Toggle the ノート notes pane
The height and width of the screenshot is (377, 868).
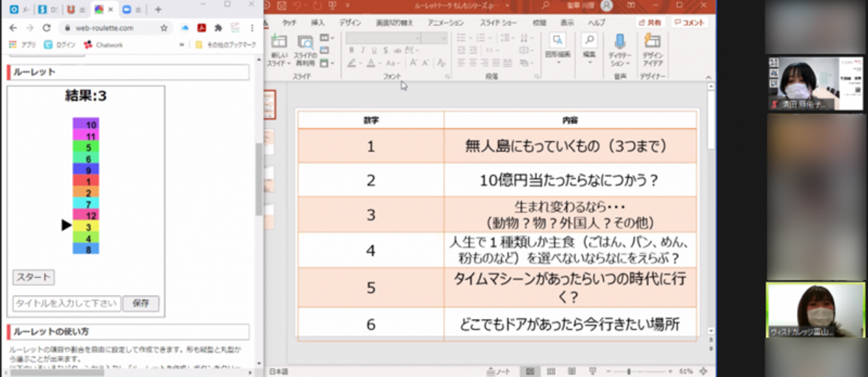pyautogui.click(x=498, y=372)
